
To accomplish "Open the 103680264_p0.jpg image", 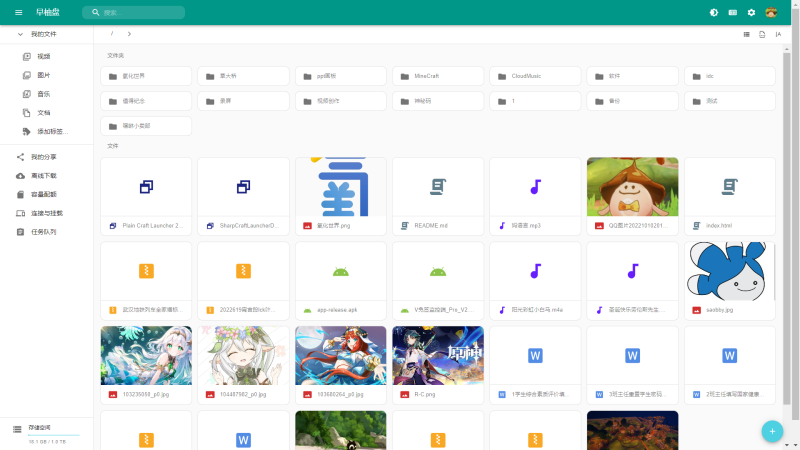I will [340, 356].
